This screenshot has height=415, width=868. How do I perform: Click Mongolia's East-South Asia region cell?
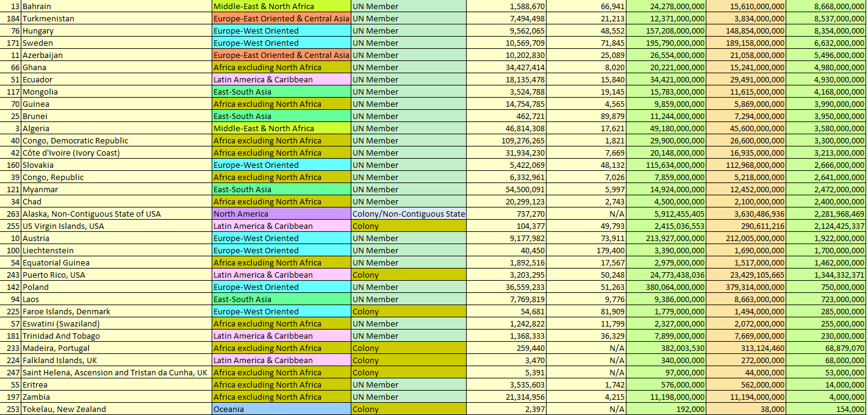pyautogui.click(x=281, y=92)
